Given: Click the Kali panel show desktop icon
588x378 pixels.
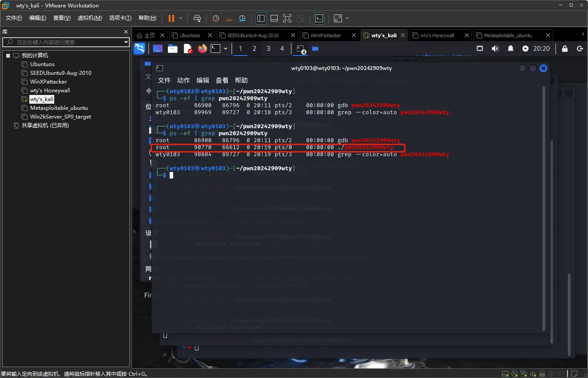Looking at the screenshot, I should [158, 49].
